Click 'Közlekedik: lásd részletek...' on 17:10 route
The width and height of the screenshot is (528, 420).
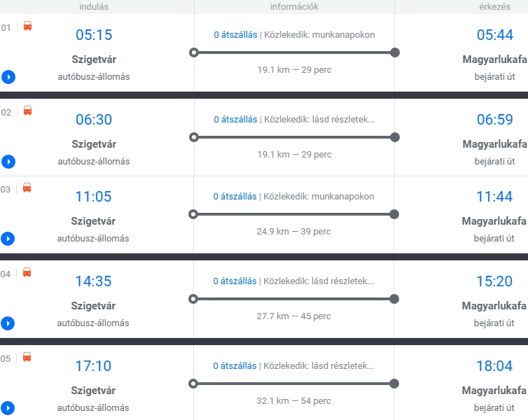[319, 366]
